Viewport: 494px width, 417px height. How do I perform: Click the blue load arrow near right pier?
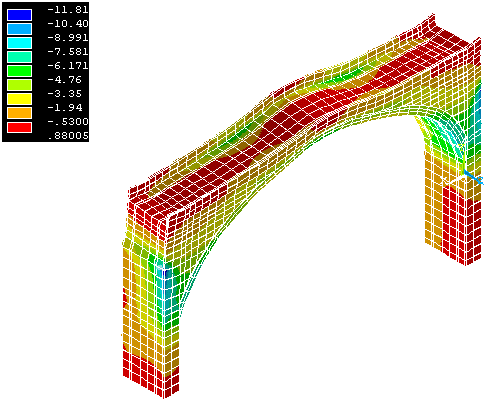(x=473, y=177)
